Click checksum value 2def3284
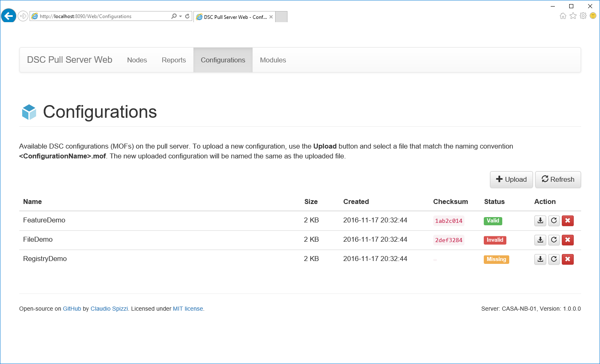Viewport: 600px width, 364px height. point(449,240)
